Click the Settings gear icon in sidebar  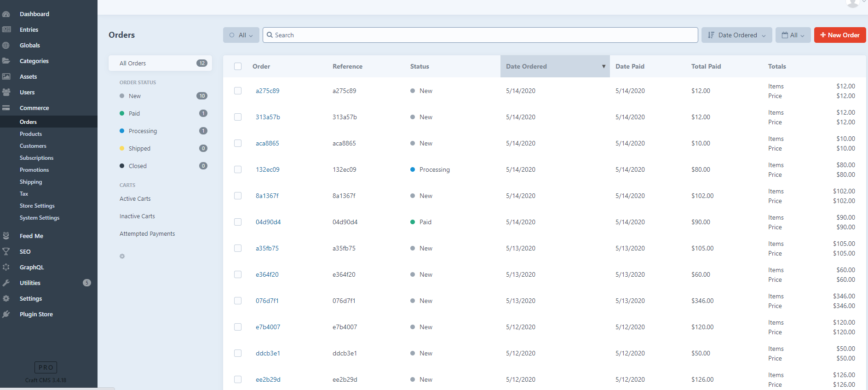click(x=6, y=298)
